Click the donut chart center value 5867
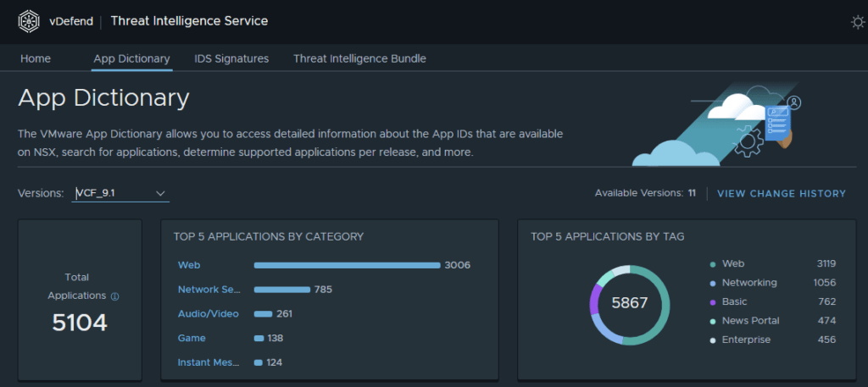This screenshot has width=868, height=387. click(x=630, y=303)
